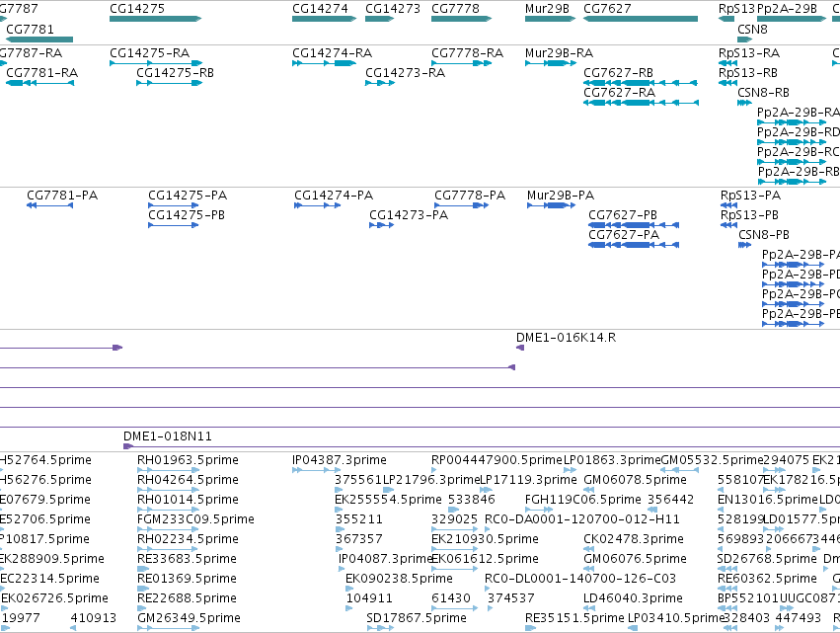This screenshot has height=633, width=840.
Task: Open EST EK090238.5prime
Action: click(x=399, y=579)
